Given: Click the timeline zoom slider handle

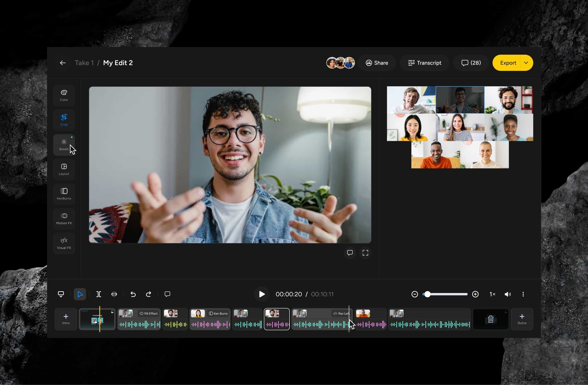Looking at the screenshot, I should [x=427, y=294].
